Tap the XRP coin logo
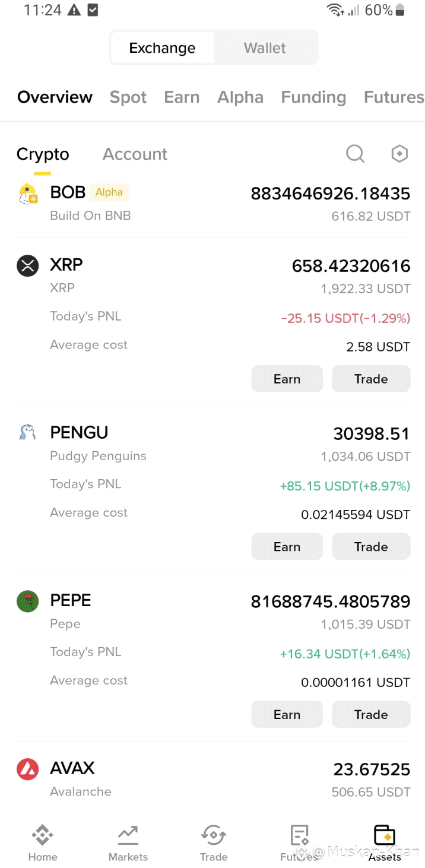 pyautogui.click(x=27, y=265)
